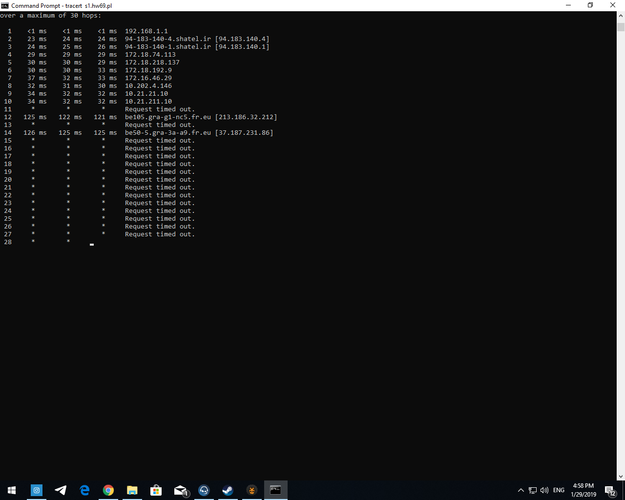Screen dimensions: 625x500
Task: Click hop 27 Request timed out line
Action: coord(160,234)
